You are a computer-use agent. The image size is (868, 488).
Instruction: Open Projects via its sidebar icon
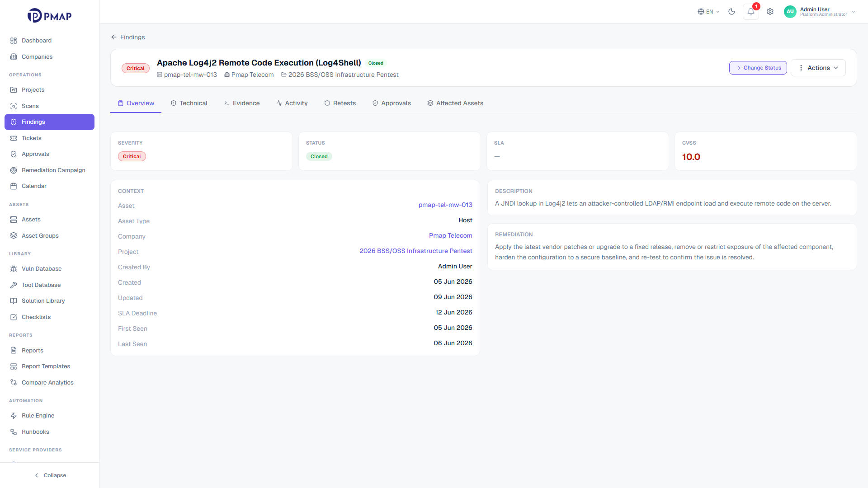[x=14, y=90]
